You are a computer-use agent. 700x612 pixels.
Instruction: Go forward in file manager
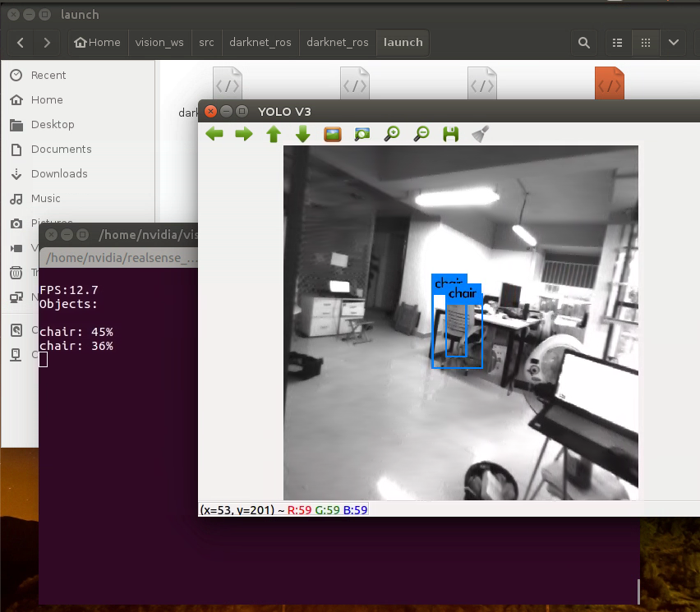click(x=47, y=43)
